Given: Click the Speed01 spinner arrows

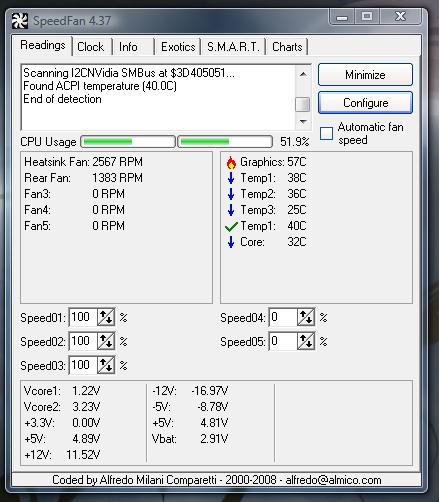Looking at the screenshot, I should coord(106,317).
